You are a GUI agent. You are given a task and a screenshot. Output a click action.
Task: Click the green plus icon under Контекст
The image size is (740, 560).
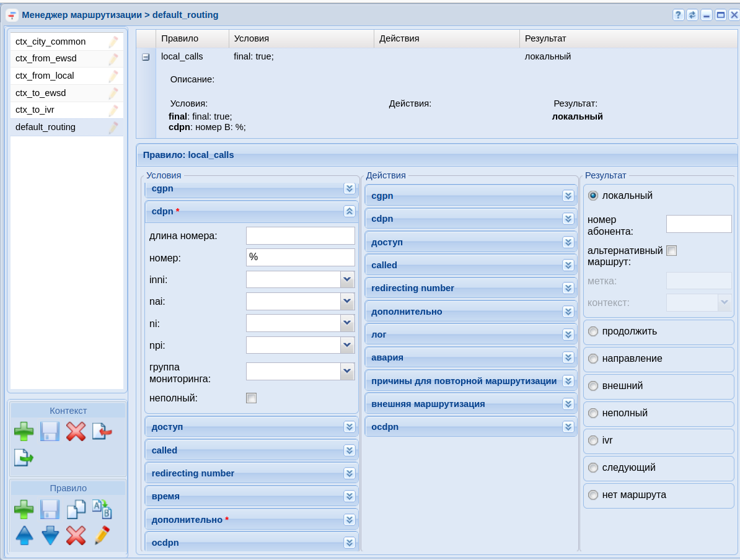point(24,431)
